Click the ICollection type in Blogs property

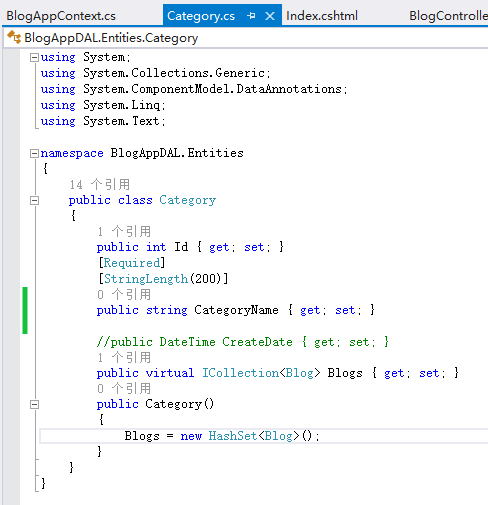pyautogui.click(x=241, y=373)
